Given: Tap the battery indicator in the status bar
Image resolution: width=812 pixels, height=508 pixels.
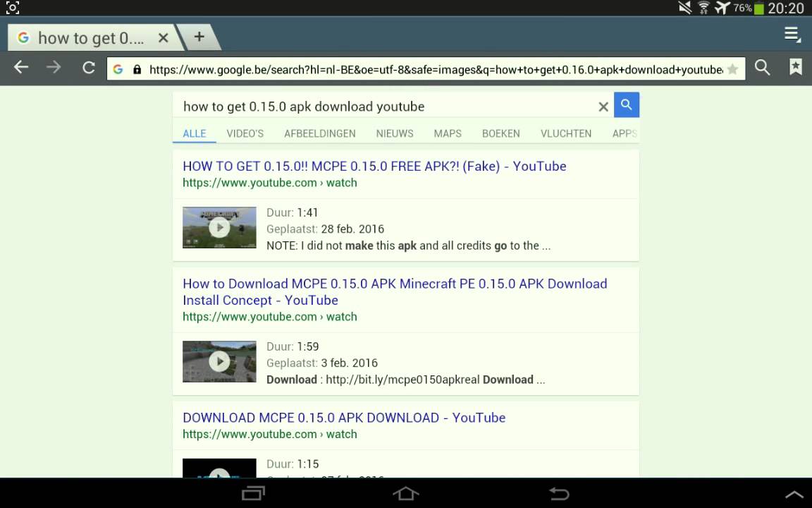Looking at the screenshot, I should pos(758,8).
